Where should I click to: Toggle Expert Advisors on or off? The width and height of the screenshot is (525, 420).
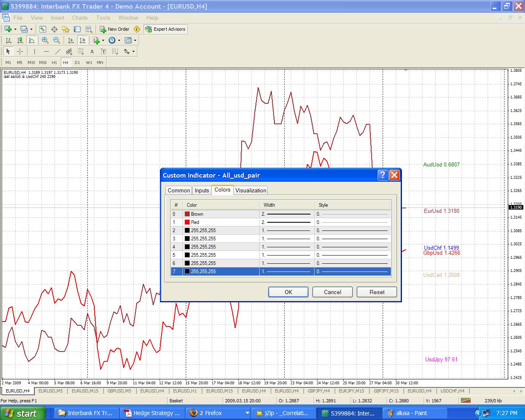(x=165, y=29)
